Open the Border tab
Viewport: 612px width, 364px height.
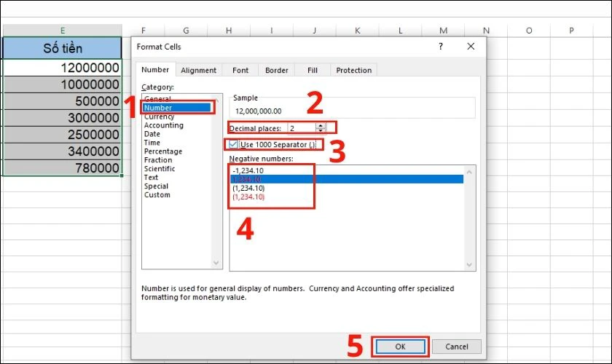click(x=276, y=70)
